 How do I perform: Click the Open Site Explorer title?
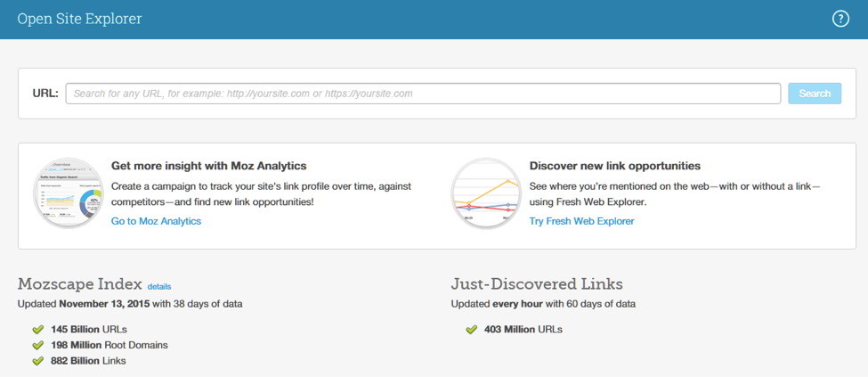(79, 19)
